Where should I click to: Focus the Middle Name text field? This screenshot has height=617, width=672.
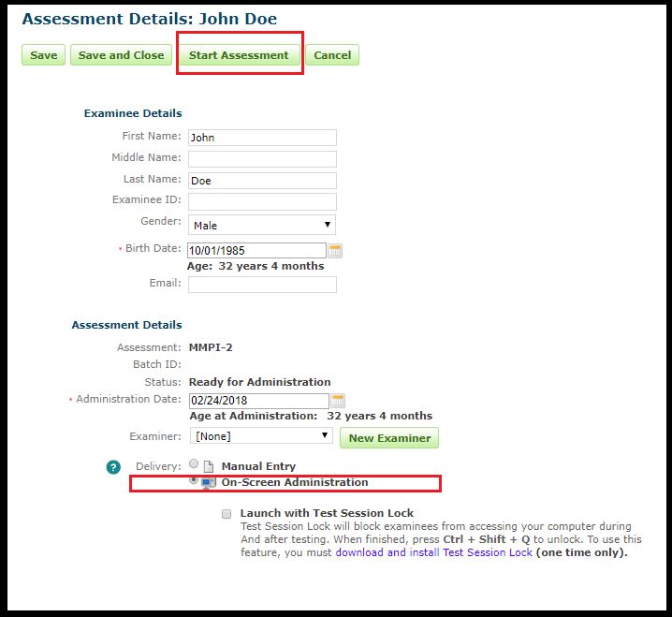(261, 159)
